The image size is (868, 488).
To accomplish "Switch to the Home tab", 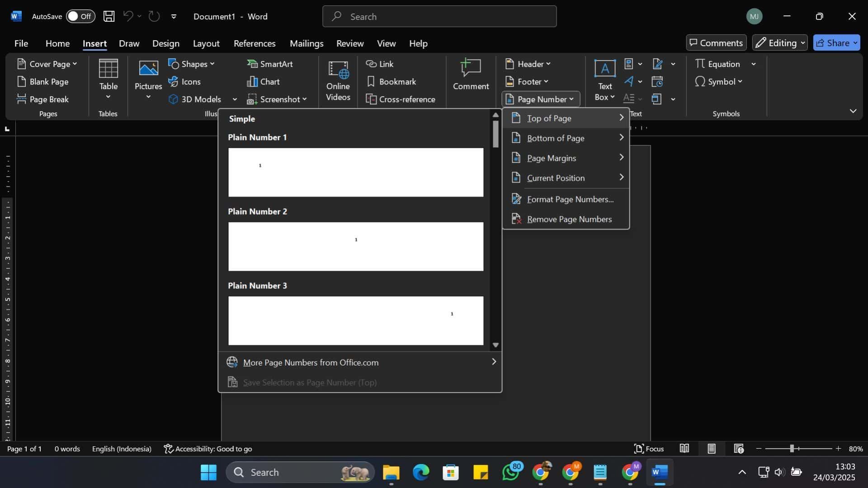I will [x=57, y=43].
